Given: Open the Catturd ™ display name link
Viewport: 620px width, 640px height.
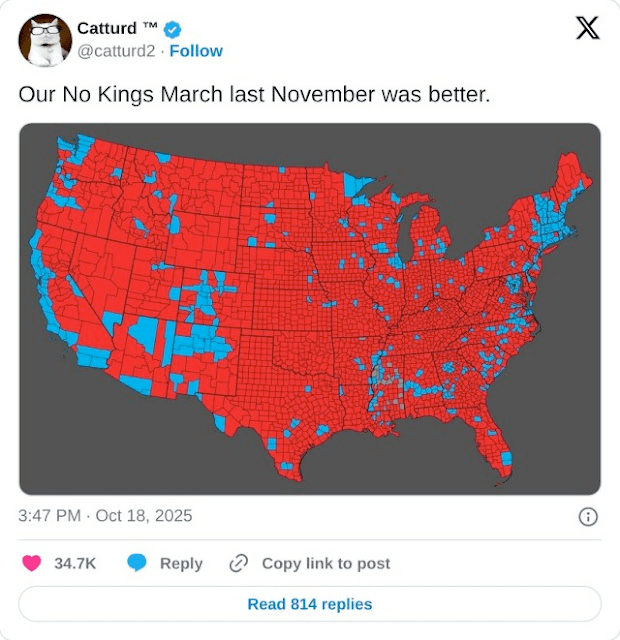Looking at the screenshot, I should [108, 28].
